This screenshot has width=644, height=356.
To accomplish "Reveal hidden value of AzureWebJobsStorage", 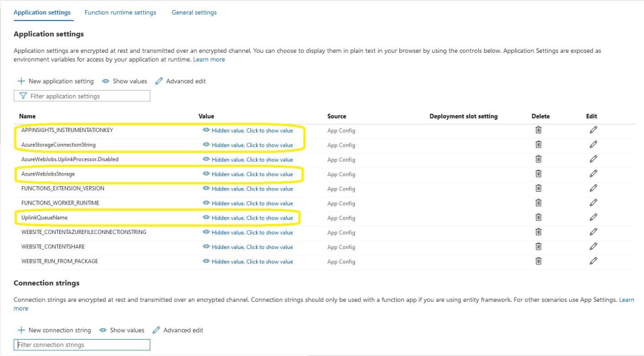I will 248,174.
